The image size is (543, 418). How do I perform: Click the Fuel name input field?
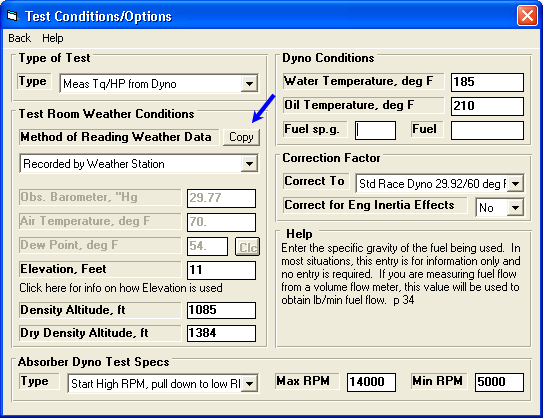point(487,130)
